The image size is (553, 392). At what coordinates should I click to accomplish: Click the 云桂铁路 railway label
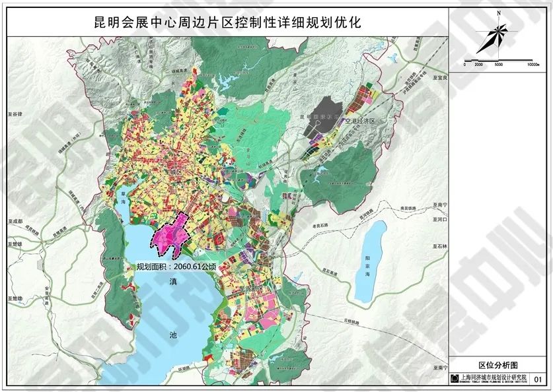pyautogui.click(x=351, y=320)
